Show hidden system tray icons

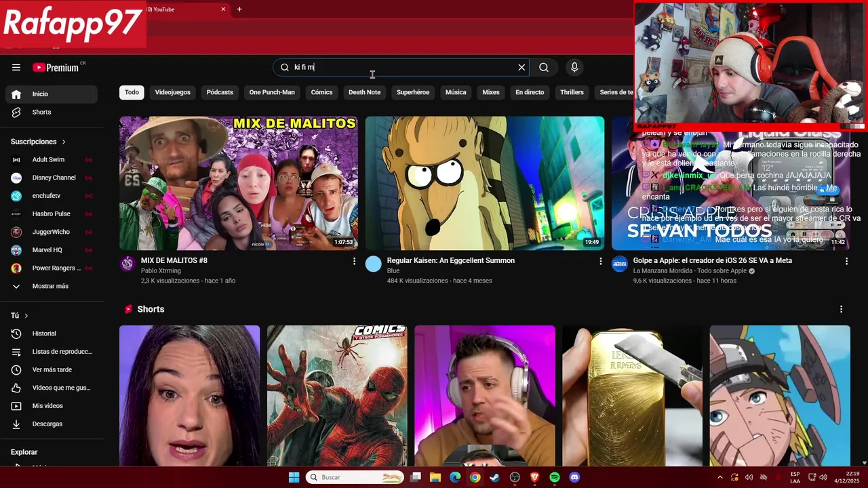pyautogui.click(x=720, y=477)
